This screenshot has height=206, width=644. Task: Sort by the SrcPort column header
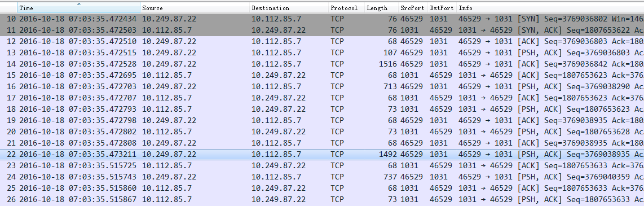click(413, 8)
